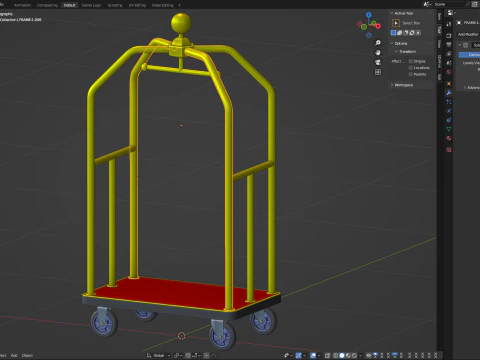The height and width of the screenshot is (360, 480).
Task: Choose the Extend selection mode icon
Action: pyautogui.click(x=399, y=33)
